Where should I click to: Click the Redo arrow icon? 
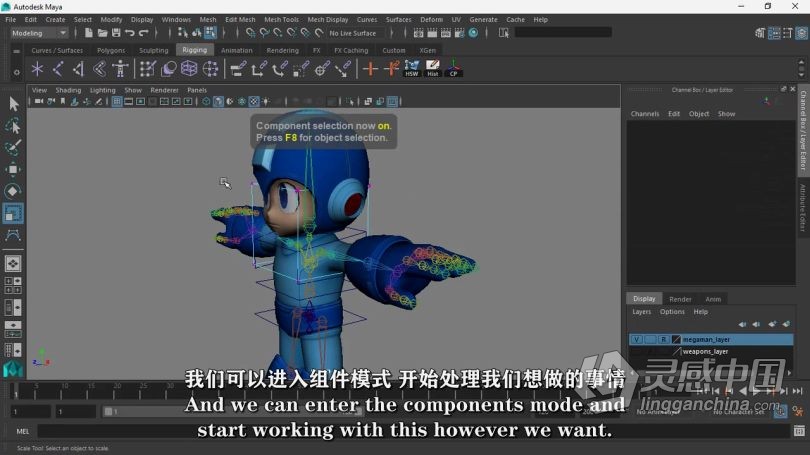coord(144,33)
